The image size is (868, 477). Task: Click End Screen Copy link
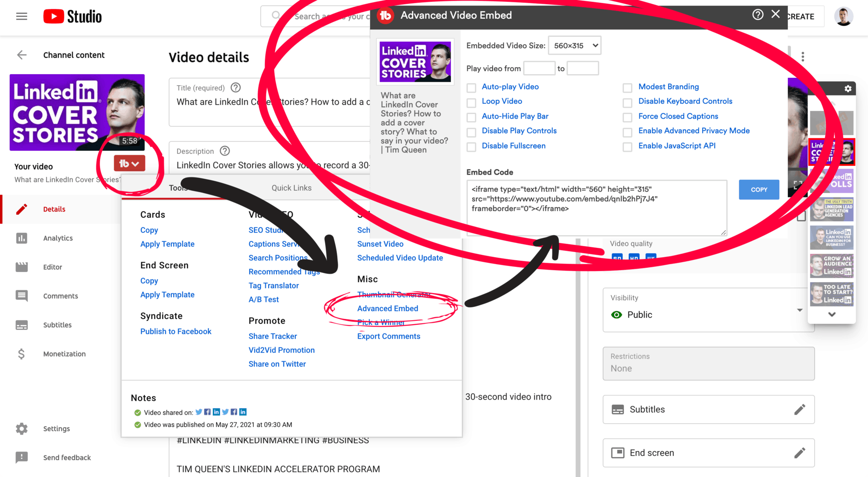pyautogui.click(x=149, y=281)
